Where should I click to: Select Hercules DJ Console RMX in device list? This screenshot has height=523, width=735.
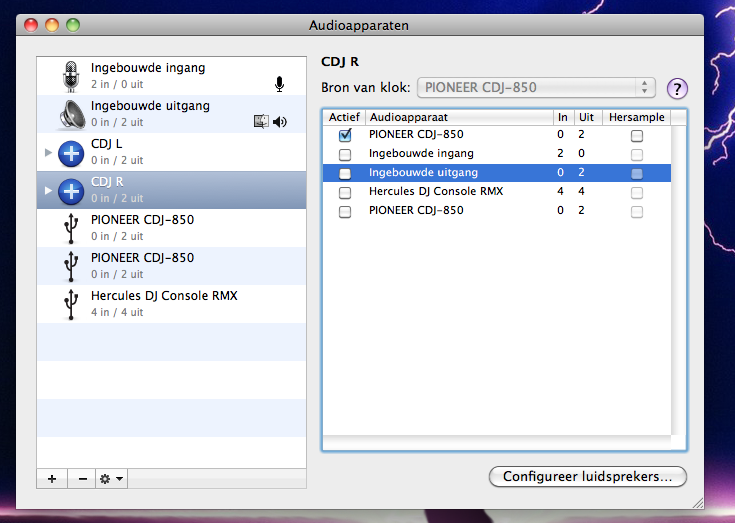[x=172, y=304]
